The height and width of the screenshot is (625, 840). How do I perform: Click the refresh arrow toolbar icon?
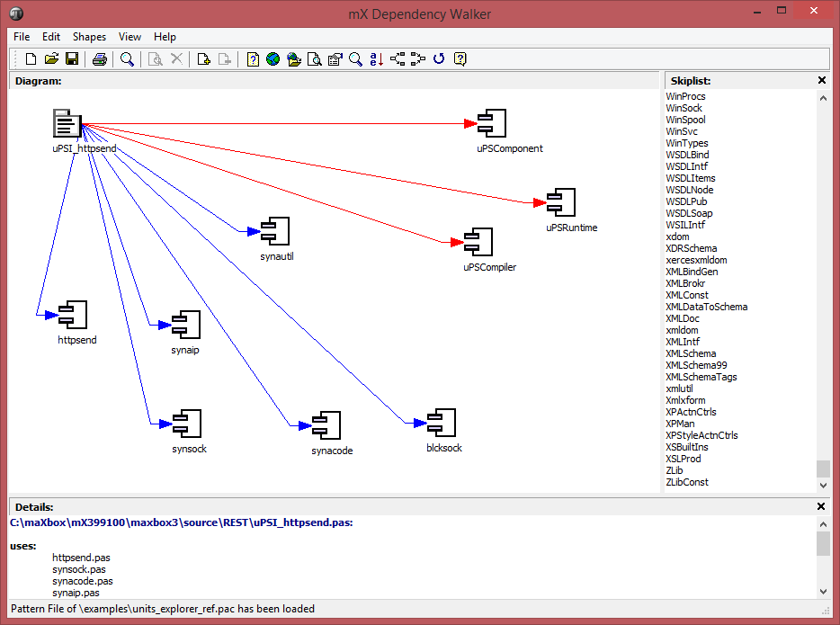[439, 59]
